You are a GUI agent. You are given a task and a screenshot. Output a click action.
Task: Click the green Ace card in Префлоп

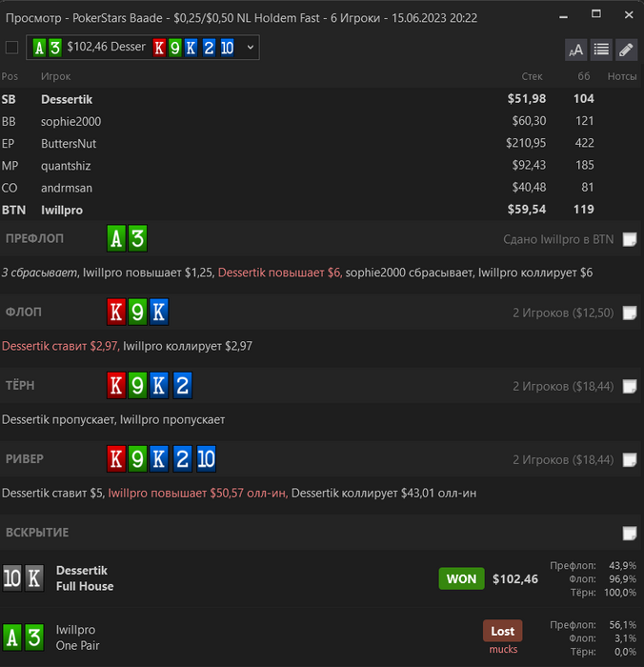click(x=116, y=238)
